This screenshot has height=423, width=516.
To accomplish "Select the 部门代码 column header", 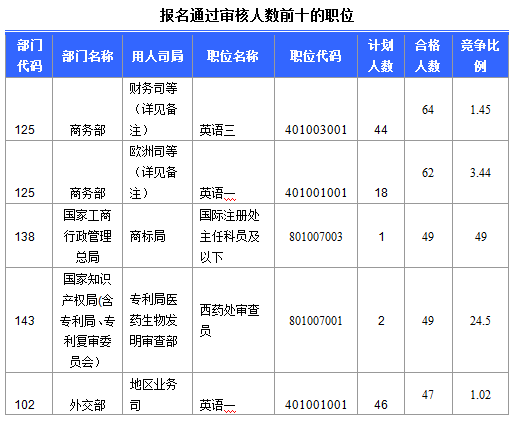I will [29, 56].
